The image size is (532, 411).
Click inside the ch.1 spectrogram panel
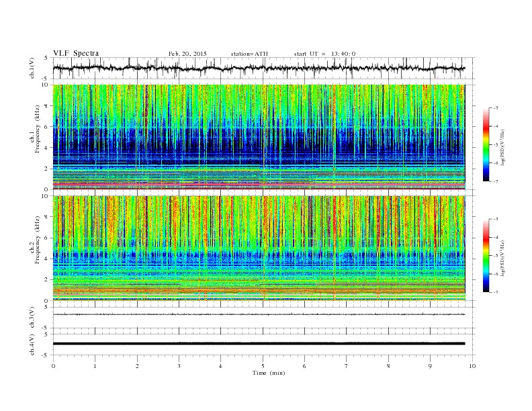coord(259,137)
